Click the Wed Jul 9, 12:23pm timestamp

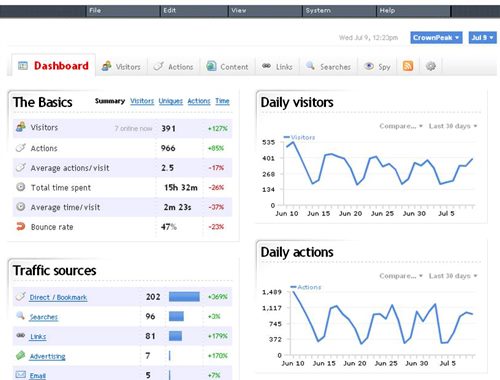[368, 38]
